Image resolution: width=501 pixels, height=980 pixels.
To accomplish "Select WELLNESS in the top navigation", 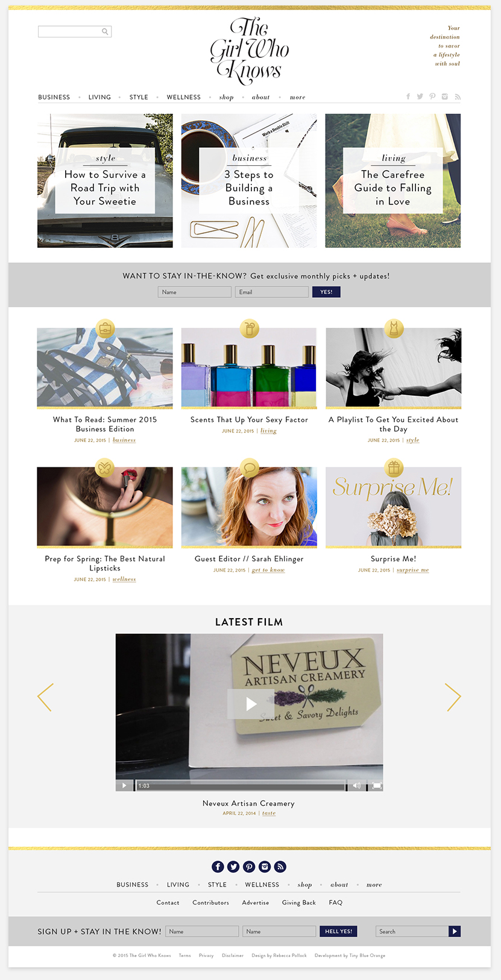I will click(x=184, y=97).
